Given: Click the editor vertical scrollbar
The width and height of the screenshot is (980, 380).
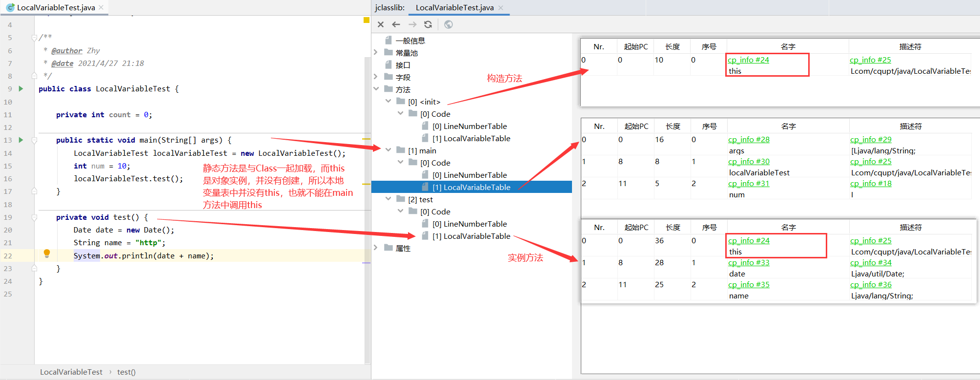Looking at the screenshot, I should tap(367, 210).
